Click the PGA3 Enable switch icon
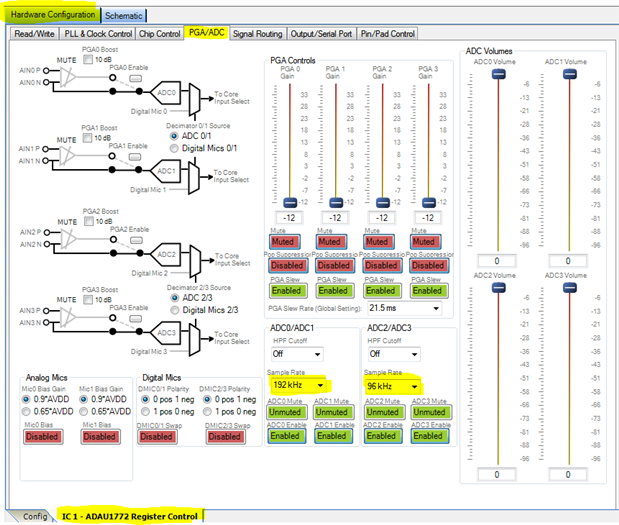Viewport: 619px width, 525px height. tap(136, 319)
